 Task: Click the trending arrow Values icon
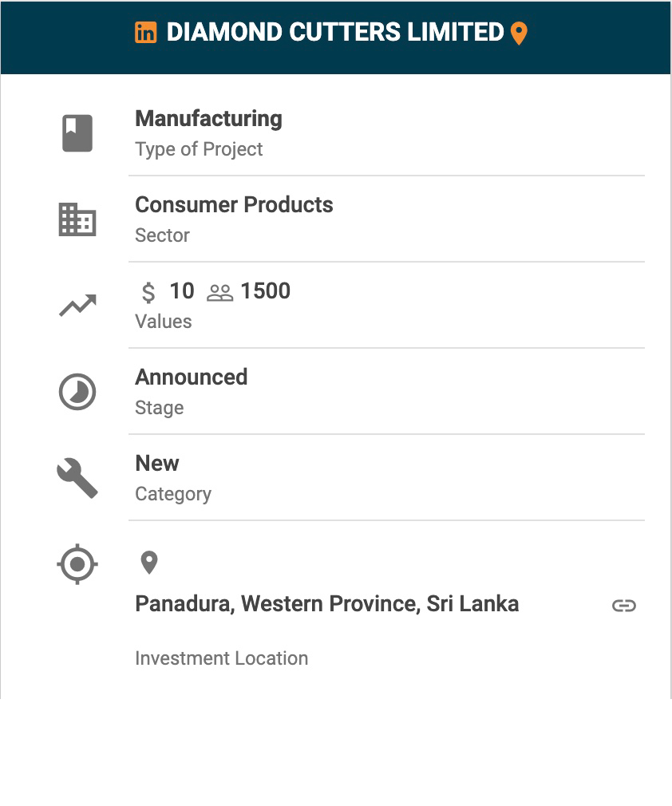(77, 306)
